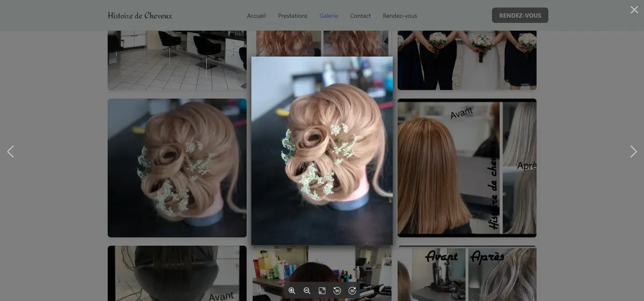Viewport: 644px width, 301px height.
Task: Open the bridesmaids with bouquets thumbnail
Action: (467, 60)
